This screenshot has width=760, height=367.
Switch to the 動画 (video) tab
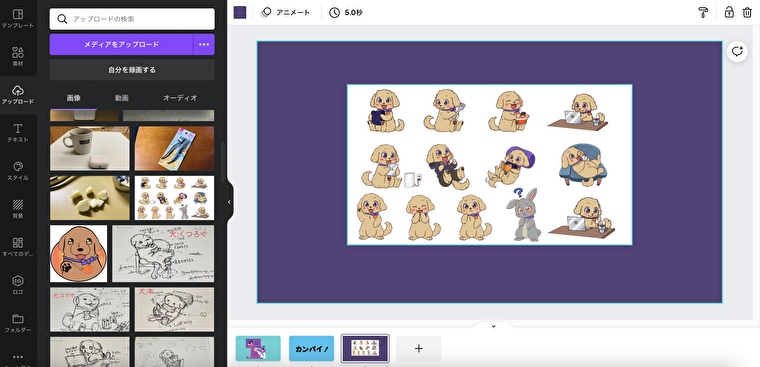click(122, 98)
